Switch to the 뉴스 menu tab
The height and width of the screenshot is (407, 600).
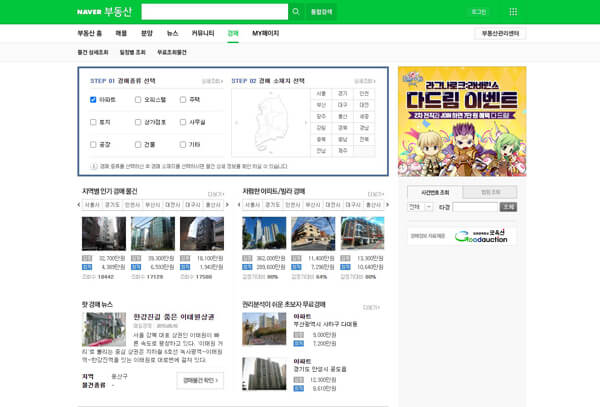click(172, 33)
